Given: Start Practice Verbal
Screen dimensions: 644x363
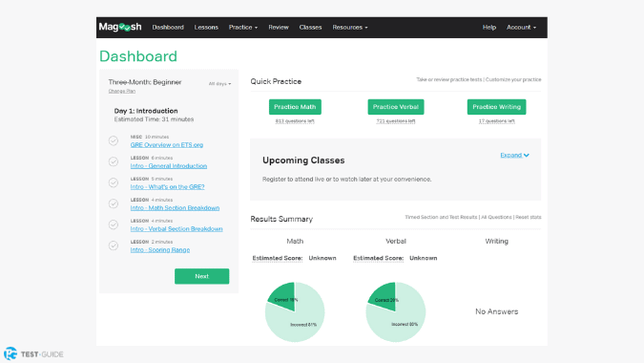Looking at the screenshot, I should point(396,107).
